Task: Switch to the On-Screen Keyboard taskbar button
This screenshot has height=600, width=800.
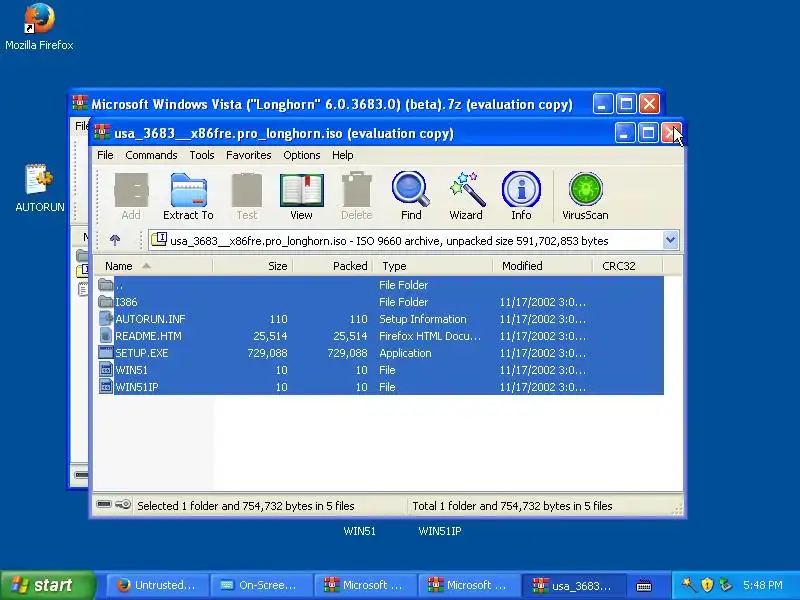Action: pos(261,585)
